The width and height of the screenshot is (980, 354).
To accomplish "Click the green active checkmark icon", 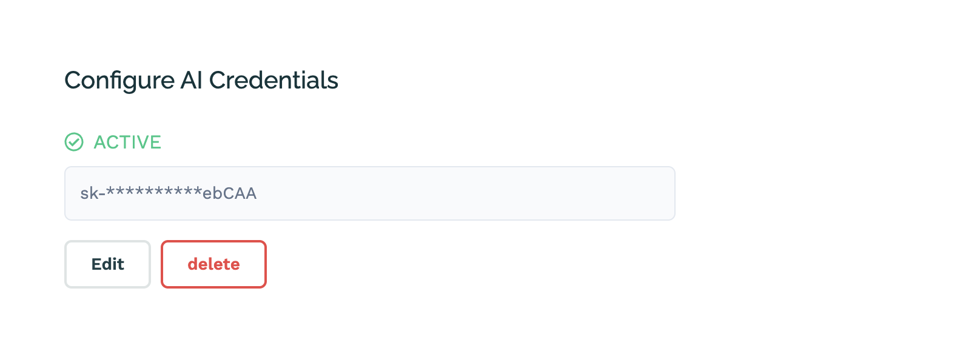I will tap(74, 142).
